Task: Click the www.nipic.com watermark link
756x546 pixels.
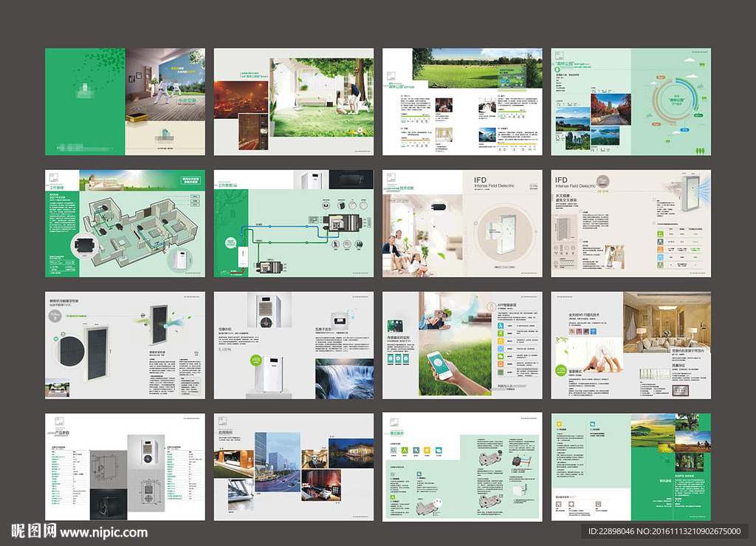Action: pyautogui.click(x=103, y=532)
